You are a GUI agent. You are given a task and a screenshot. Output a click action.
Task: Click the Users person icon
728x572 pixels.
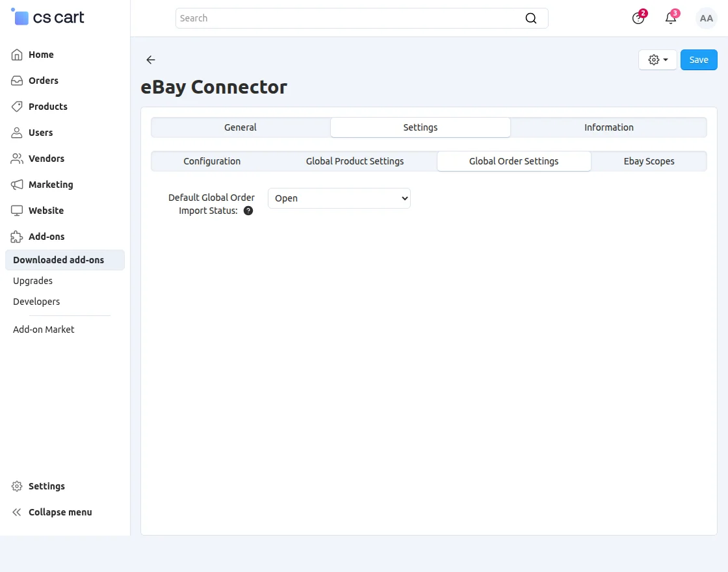[x=17, y=133]
